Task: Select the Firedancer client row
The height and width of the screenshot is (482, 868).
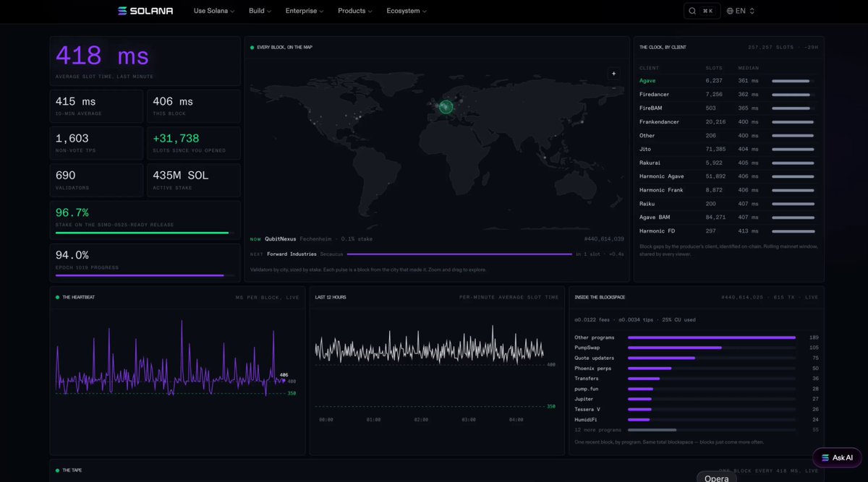Action: coord(727,95)
